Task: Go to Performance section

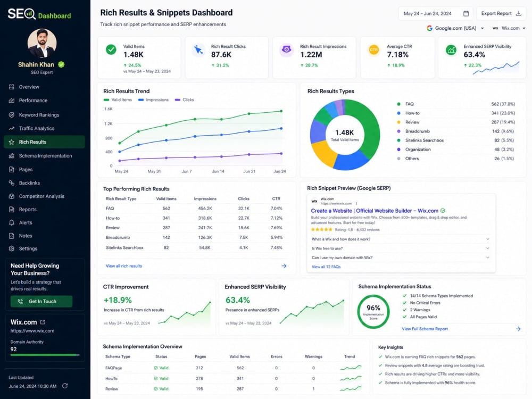Action: 44,101
